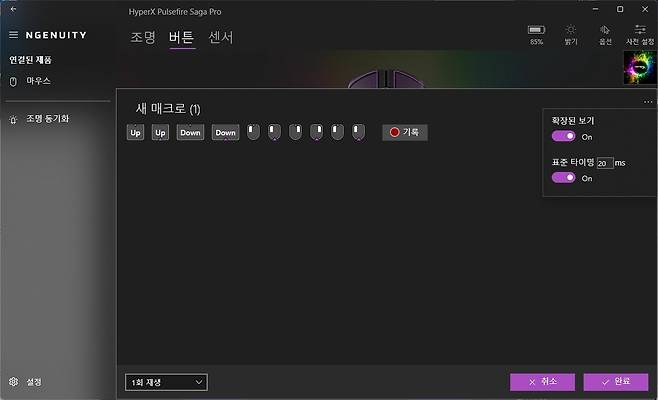Toggle 확장된 보기 switch off
The image size is (658, 400).
click(563, 136)
